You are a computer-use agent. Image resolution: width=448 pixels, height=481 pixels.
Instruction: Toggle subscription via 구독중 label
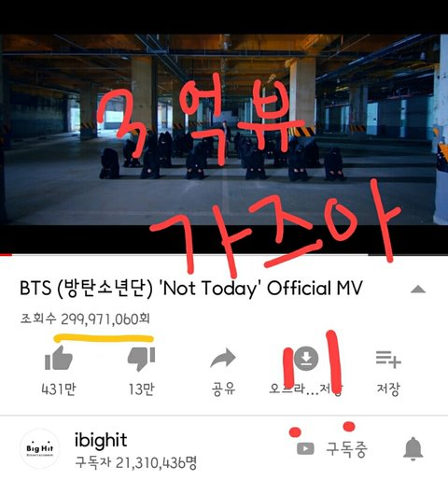pos(346,449)
